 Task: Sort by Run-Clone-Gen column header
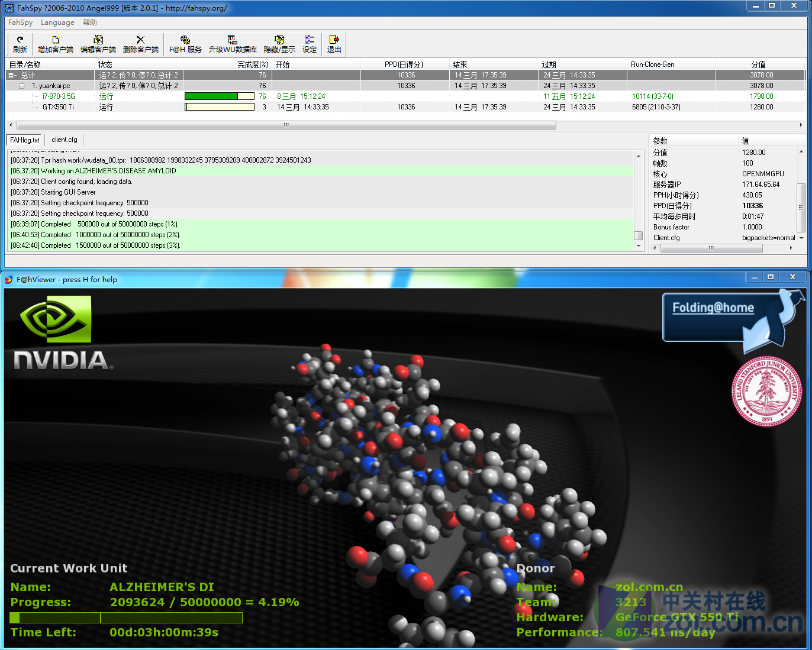pyautogui.click(x=672, y=64)
